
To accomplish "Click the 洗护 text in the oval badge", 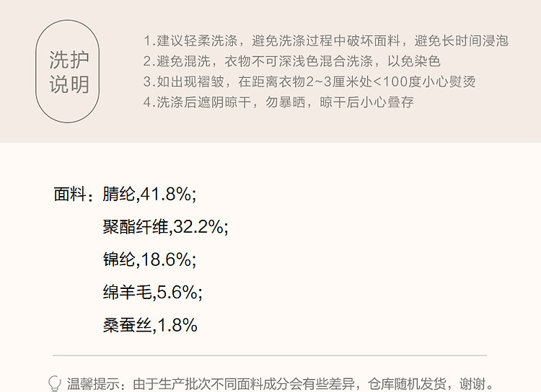I will coord(69,60).
